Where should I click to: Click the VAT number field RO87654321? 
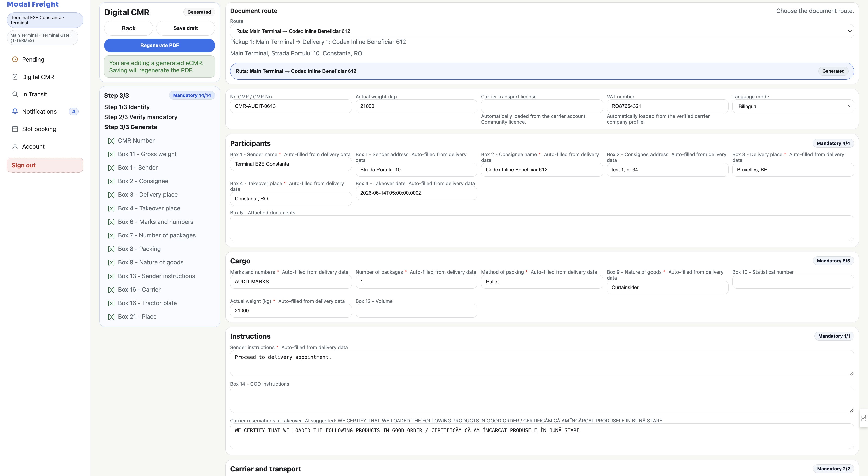(x=667, y=106)
